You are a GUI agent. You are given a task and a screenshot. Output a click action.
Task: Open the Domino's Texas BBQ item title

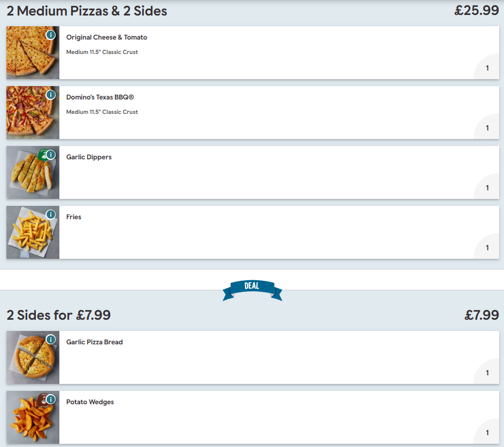pos(100,97)
